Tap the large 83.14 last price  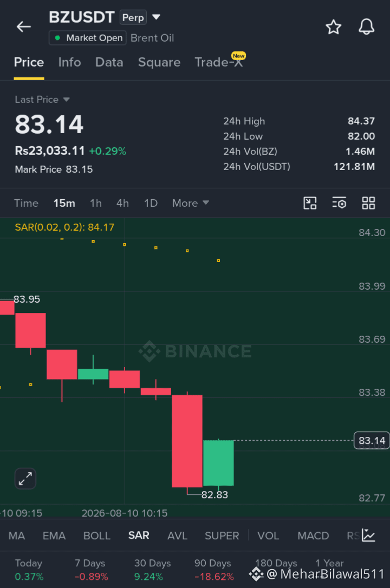click(x=49, y=124)
